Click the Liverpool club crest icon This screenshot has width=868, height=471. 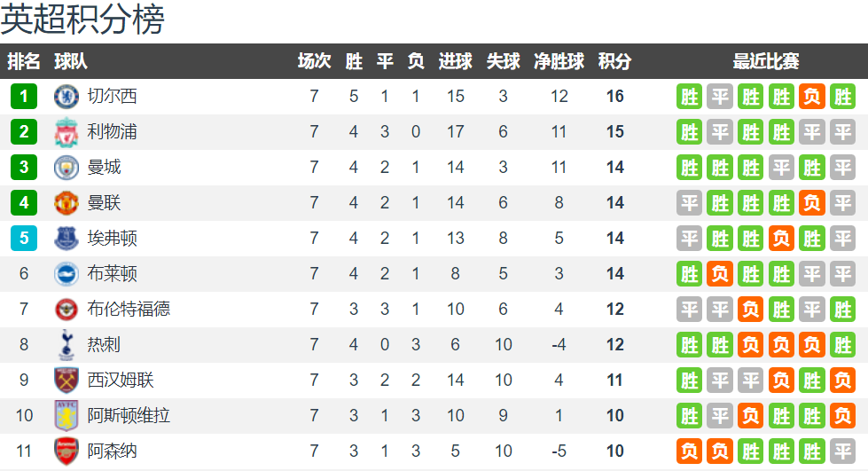[66, 132]
